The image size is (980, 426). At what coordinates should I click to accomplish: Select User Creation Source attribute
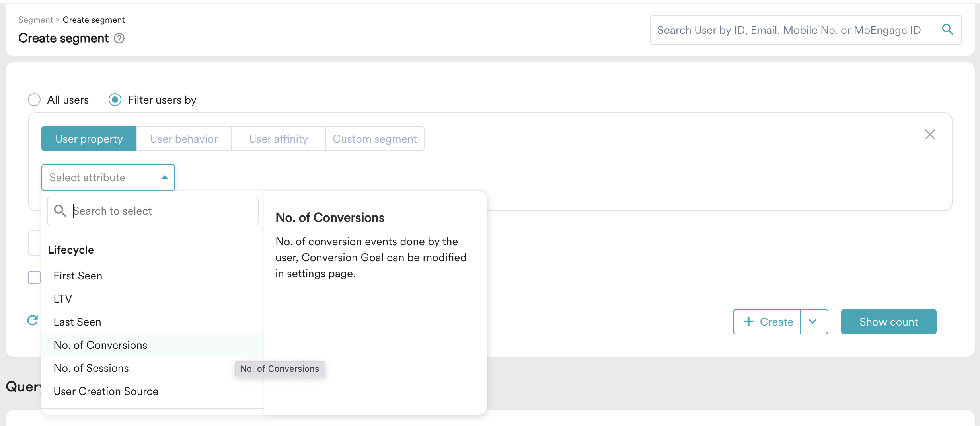click(x=106, y=391)
